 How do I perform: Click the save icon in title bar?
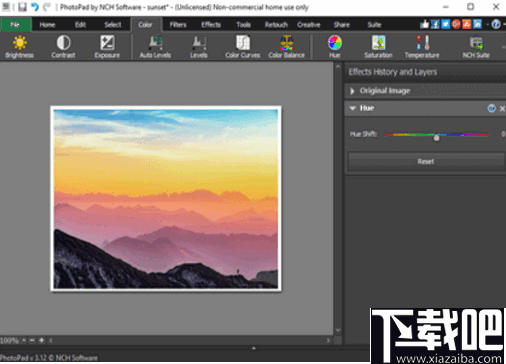(22, 7)
